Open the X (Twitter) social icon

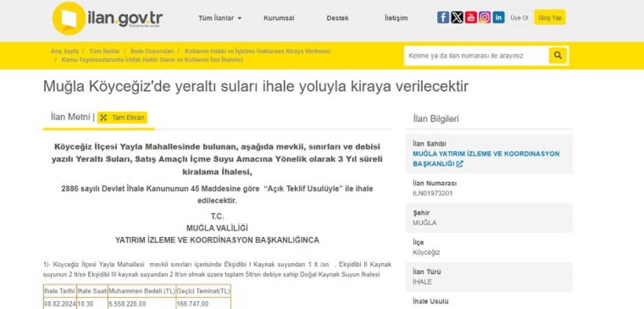(x=457, y=18)
